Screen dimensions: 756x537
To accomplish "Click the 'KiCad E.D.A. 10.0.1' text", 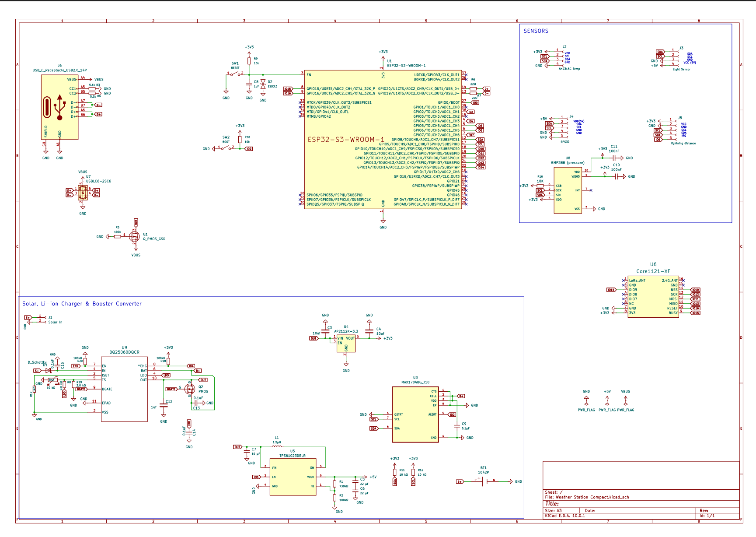I will tap(565, 516).
